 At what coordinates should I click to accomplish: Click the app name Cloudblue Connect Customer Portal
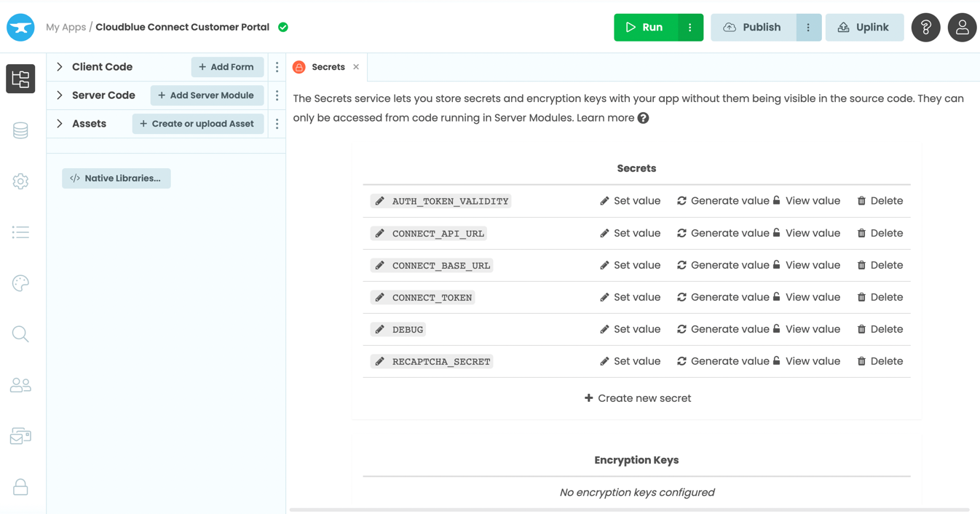182,27
